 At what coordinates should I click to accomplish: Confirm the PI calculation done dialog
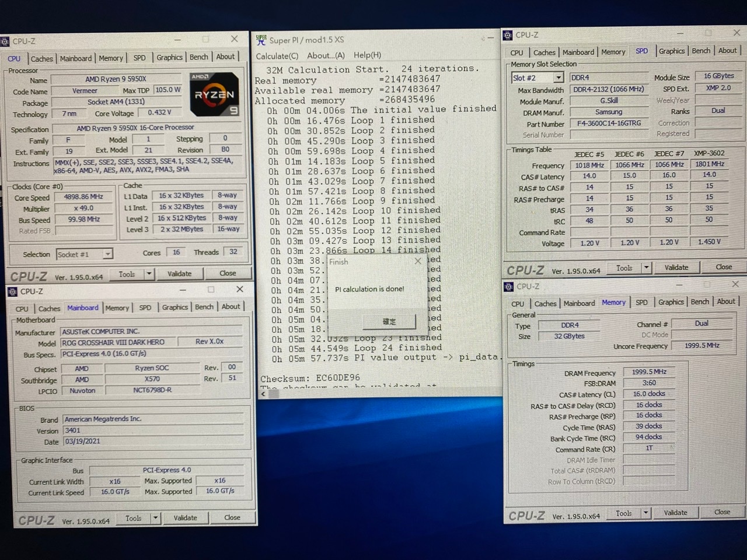point(389,321)
